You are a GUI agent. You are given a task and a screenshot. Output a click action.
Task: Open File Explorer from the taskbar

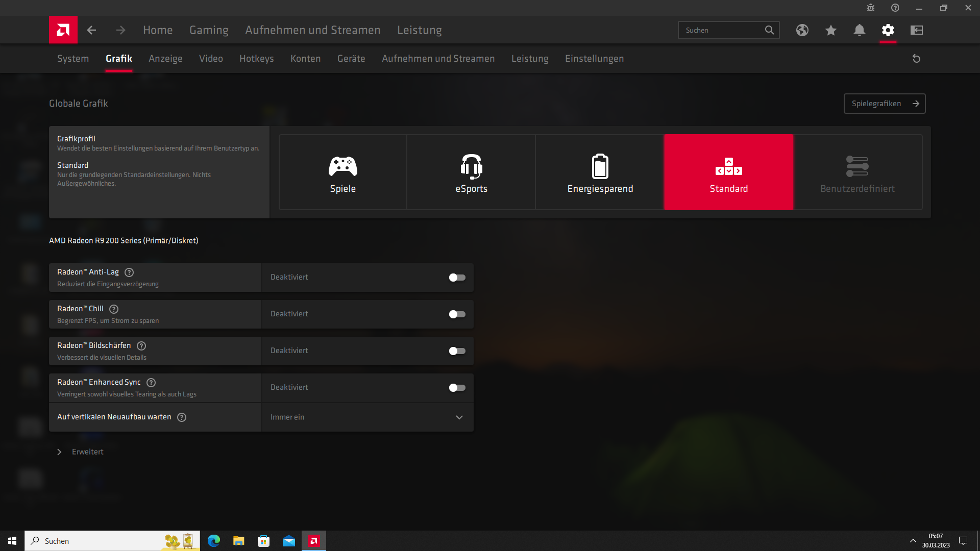(x=239, y=541)
